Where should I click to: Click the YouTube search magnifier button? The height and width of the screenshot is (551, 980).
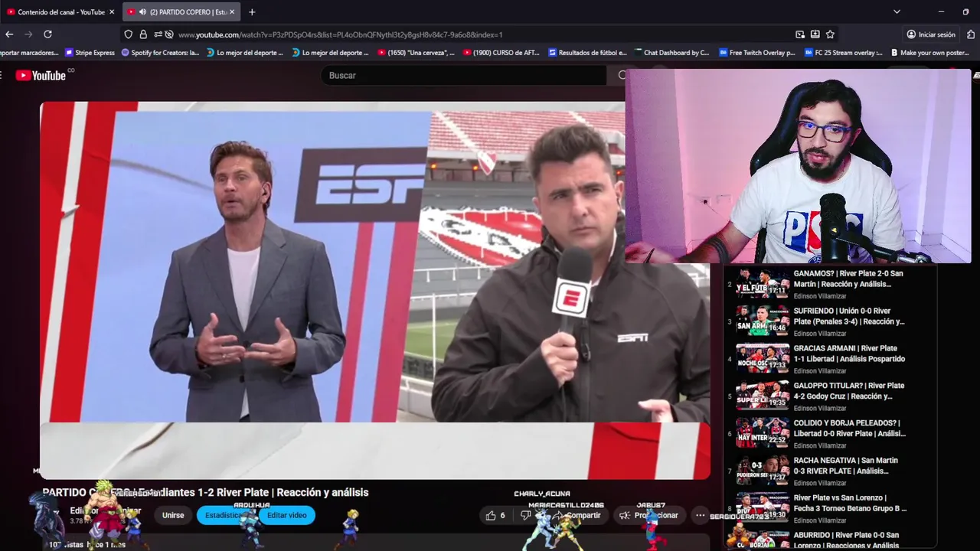point(622,75)
